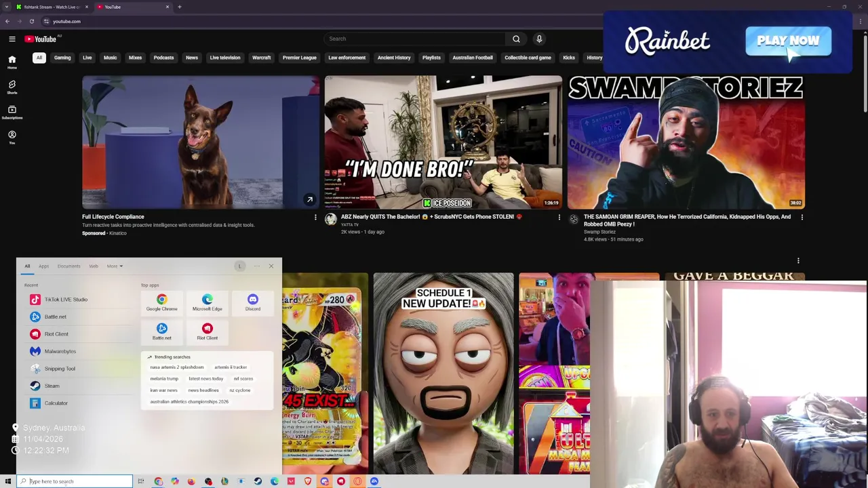Filter feed by Collectible card game chip
Screen dimensions: 868x488
pos(528,58)
